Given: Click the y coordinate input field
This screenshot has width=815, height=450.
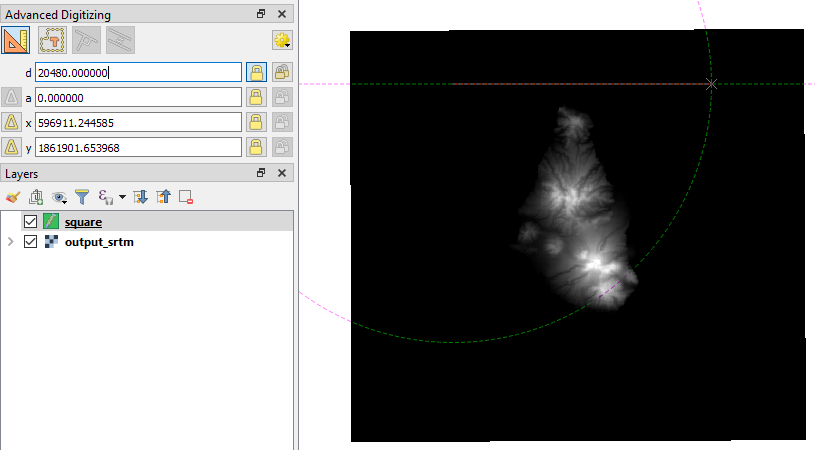Looking at the screenshot, I should 138,147.
